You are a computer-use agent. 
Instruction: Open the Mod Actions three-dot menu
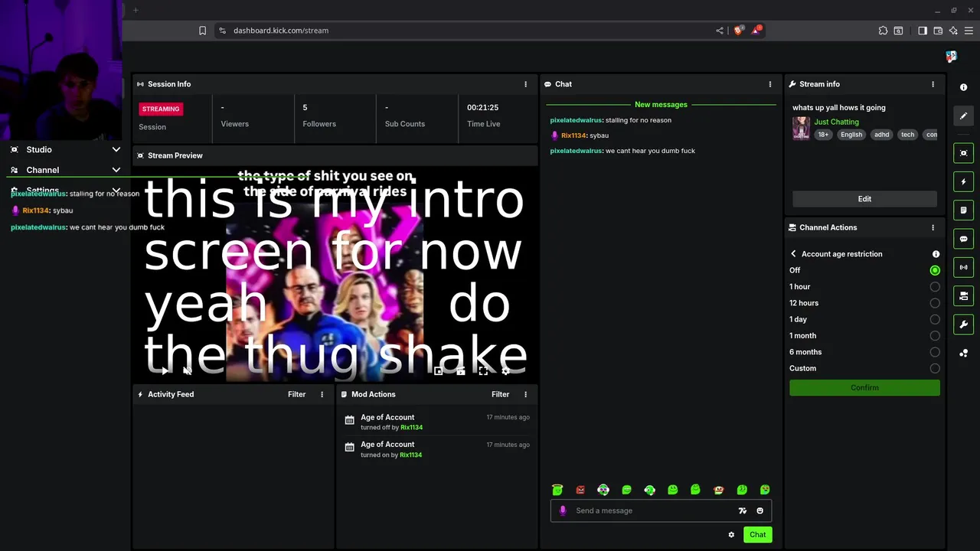[525, 394]
